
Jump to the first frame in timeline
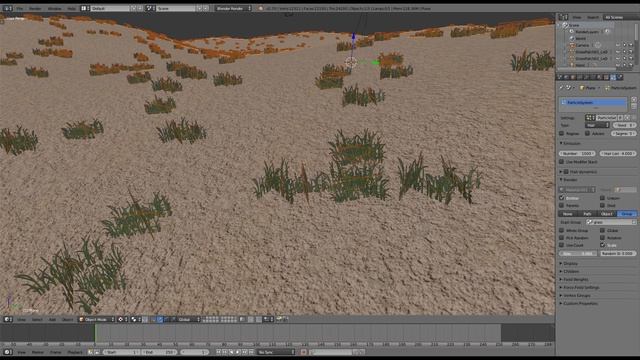coord(218,352)
